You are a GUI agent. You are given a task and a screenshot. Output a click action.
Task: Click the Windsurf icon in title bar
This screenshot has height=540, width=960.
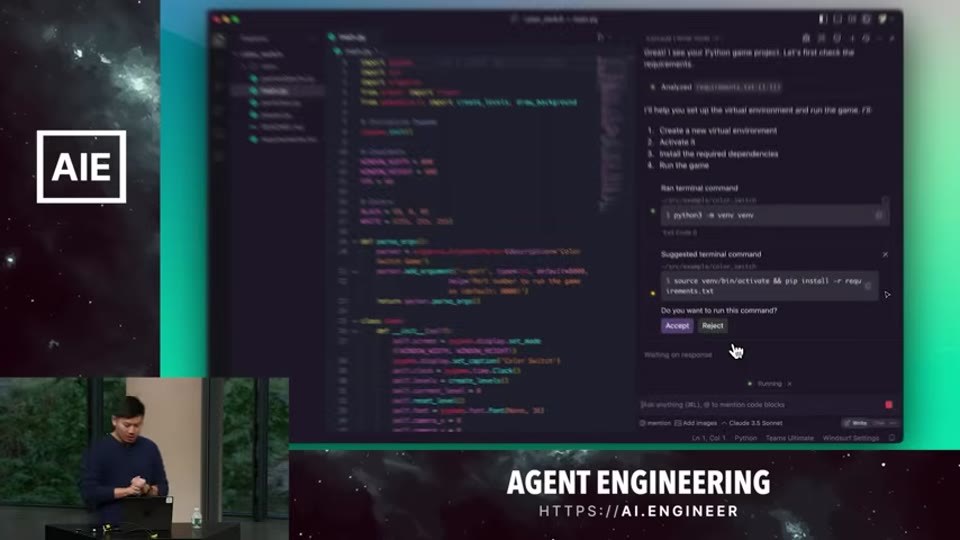(x=882, y=20)
